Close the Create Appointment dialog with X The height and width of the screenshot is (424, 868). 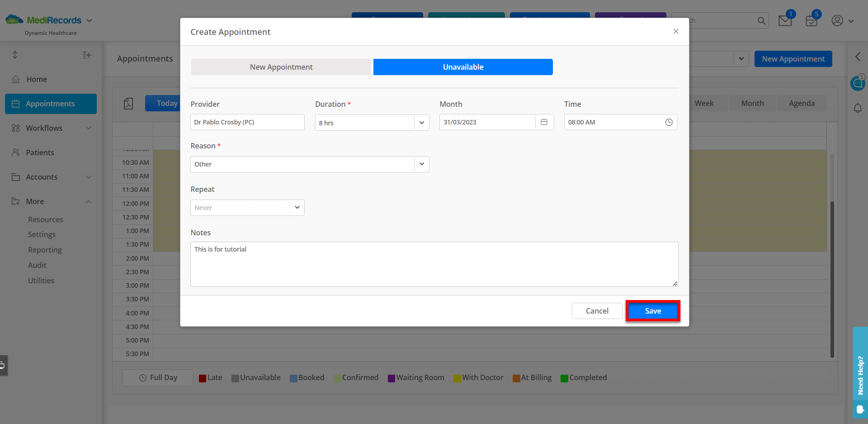tap(676, 31)
